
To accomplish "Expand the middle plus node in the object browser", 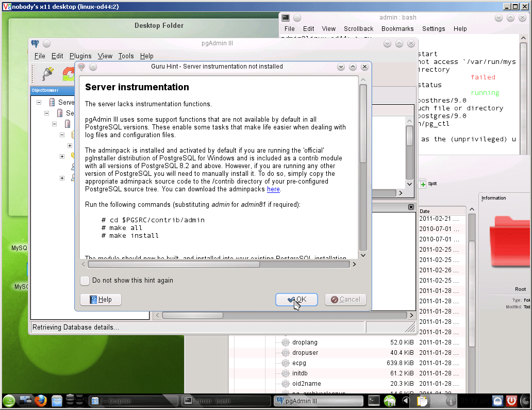I will [x=62, y=156].
